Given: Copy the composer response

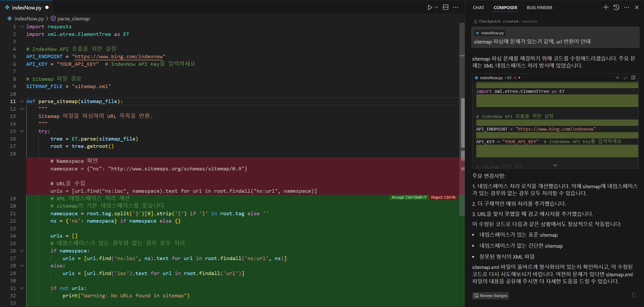Looking at the screenshot, I should coord(634,295).
